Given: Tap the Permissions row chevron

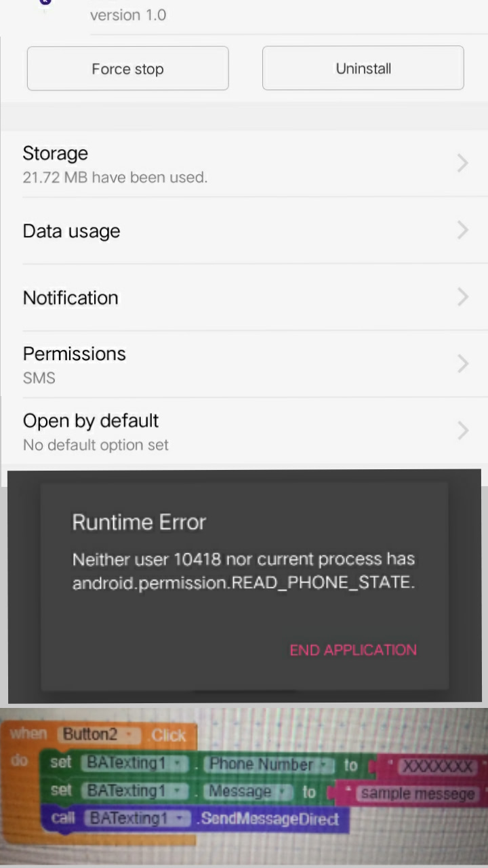Looking at the screenshot, I should click(463, 364).
